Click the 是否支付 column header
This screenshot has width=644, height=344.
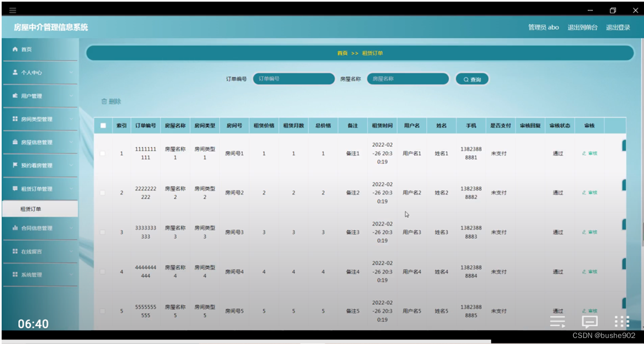(x=500, y=126)
